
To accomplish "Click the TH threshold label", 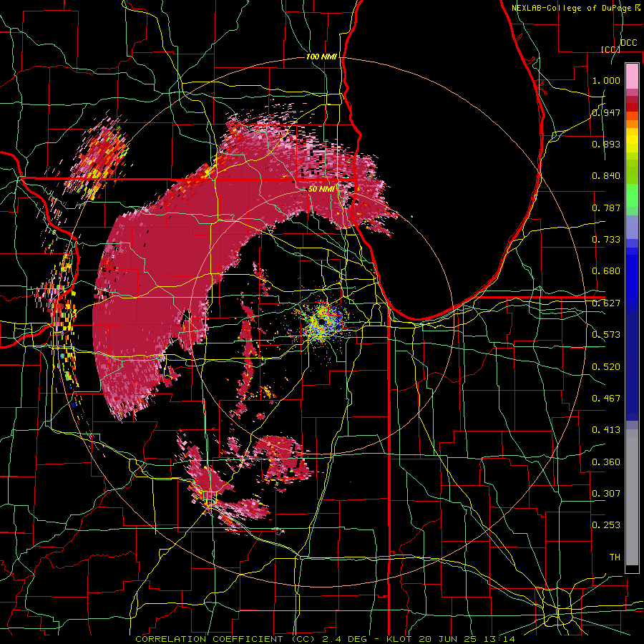I will click(x=615, y=557).
